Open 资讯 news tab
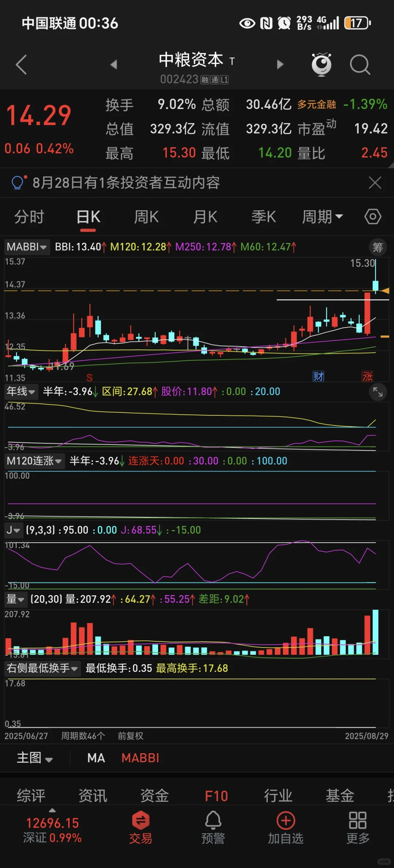This screenshot has height=868, width=394. [x=93, y=795]
